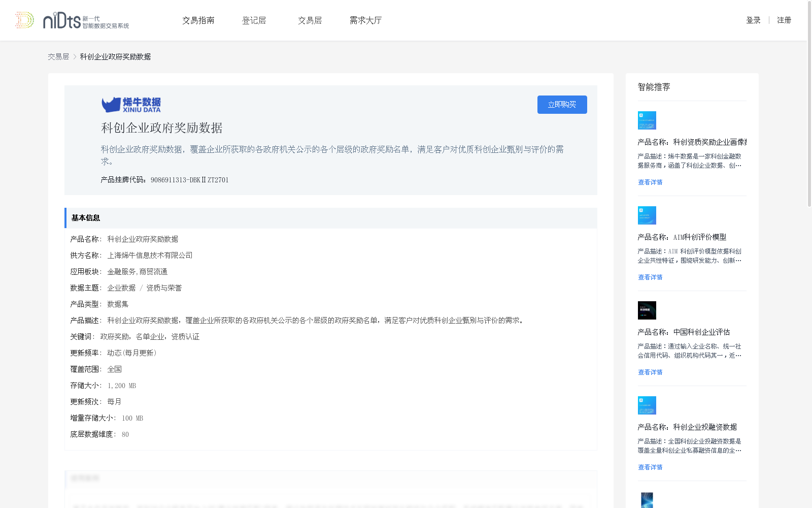Viewport: 812px width, 508px height.
Task: Click the 立即购买 button
Action: tap(562, 105)
